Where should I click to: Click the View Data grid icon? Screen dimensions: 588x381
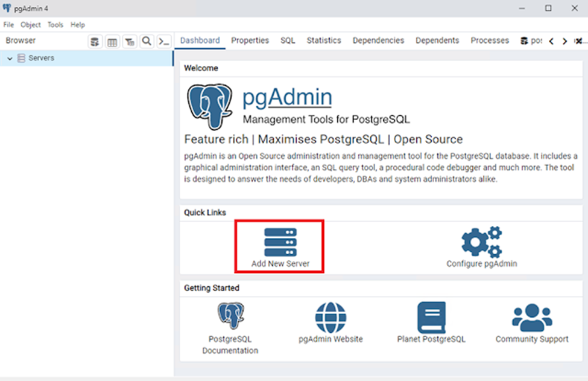pyautogui.click(x=112, y=40)
